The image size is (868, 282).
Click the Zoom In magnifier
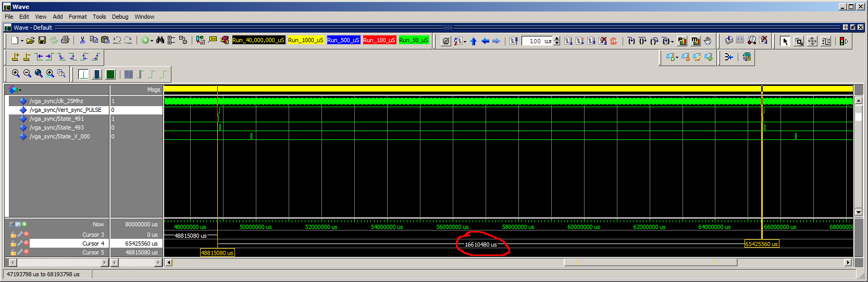16,74
